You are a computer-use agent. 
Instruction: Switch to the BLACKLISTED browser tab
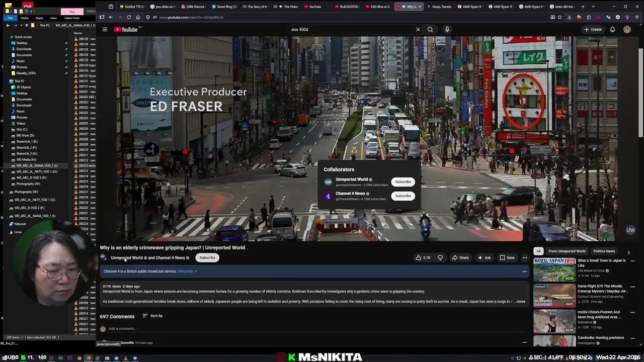click(x=347, y=7)
